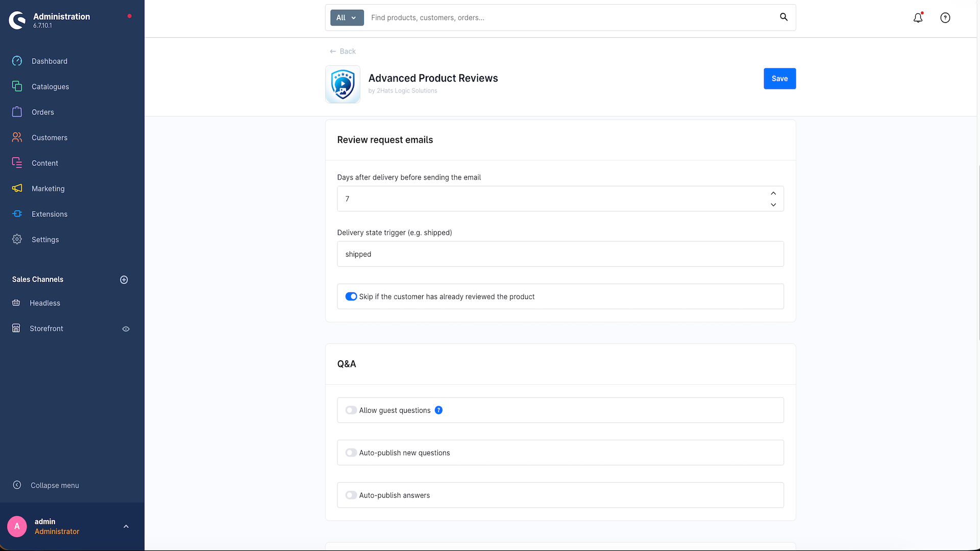Click the Shopware logo in sidebar

click(17, 20)
